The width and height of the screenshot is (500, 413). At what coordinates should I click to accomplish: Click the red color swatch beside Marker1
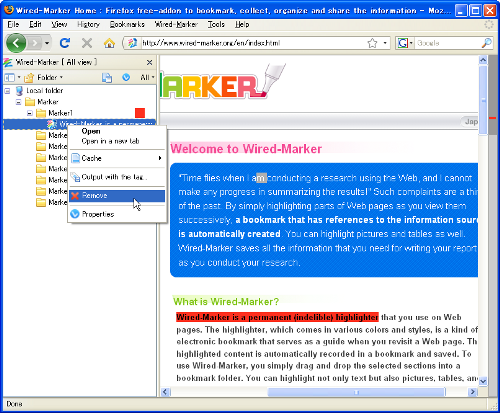point(140,113)
